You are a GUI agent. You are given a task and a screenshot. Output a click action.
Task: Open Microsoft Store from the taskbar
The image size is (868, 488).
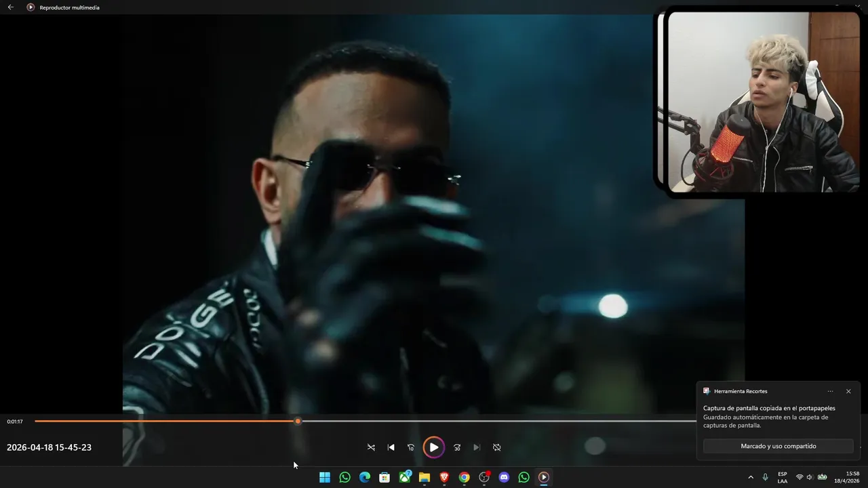[384, 477]
